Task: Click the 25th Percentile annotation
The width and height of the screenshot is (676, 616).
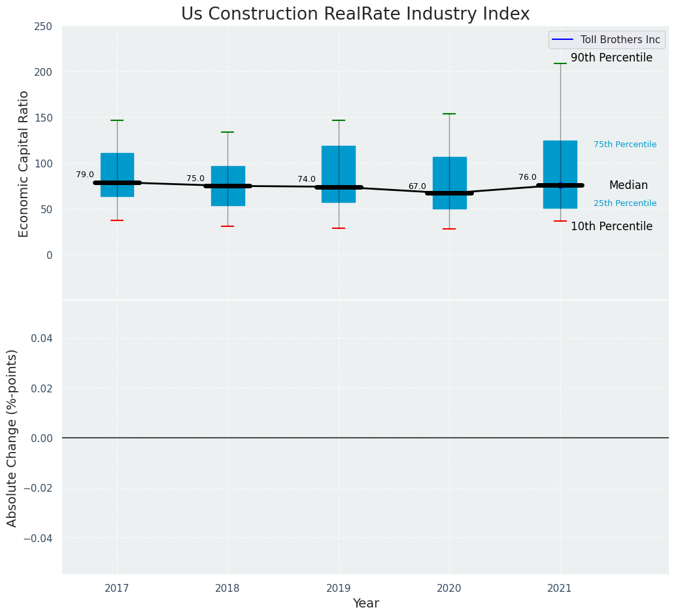Action: [x=625, y=203]
